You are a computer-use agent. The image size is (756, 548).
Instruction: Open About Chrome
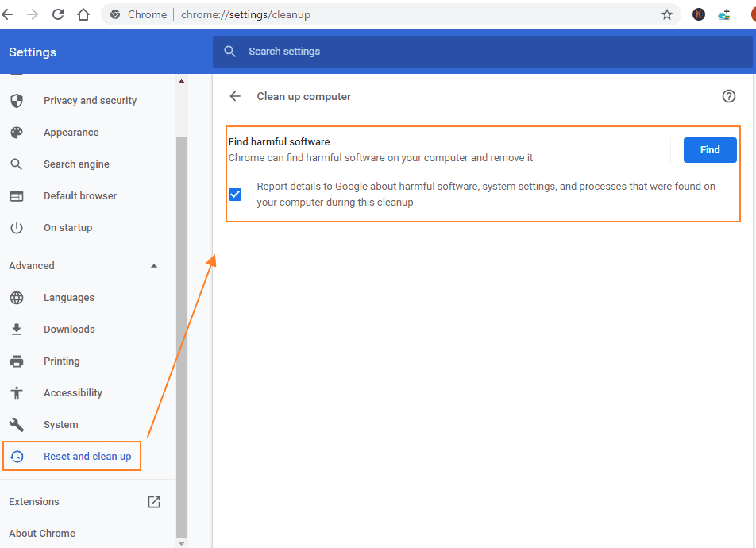[x=42, y=533]
